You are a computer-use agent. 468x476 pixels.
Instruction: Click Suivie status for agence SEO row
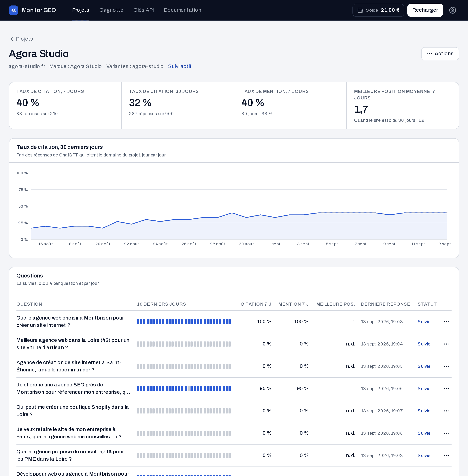(x=424, y=388)
